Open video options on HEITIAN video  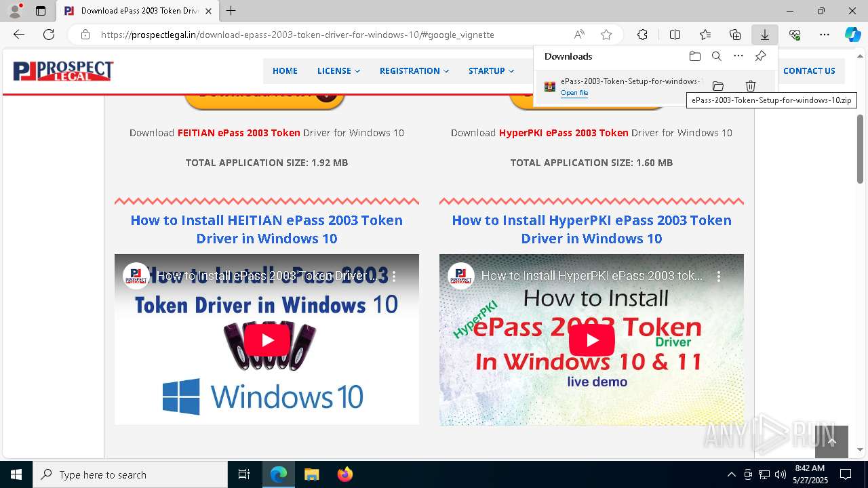click(394, 276)
